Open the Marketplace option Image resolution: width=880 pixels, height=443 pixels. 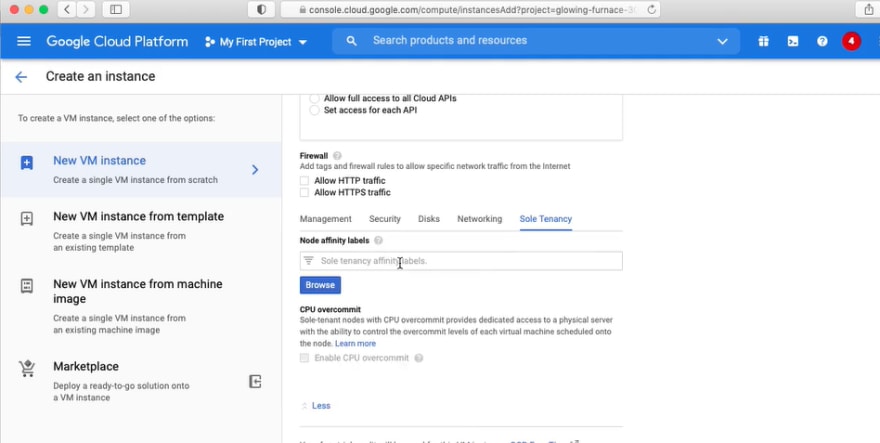tap(141, 381)
